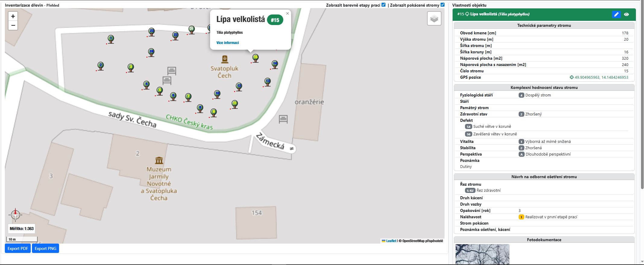Close the Lípa velkolistá popup

point(287,14)
